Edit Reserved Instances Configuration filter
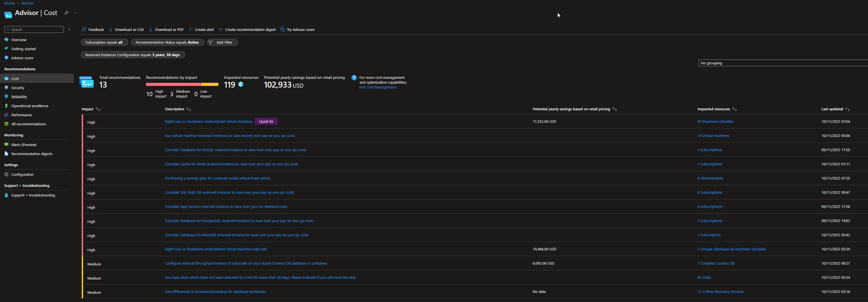 point(133,55)
